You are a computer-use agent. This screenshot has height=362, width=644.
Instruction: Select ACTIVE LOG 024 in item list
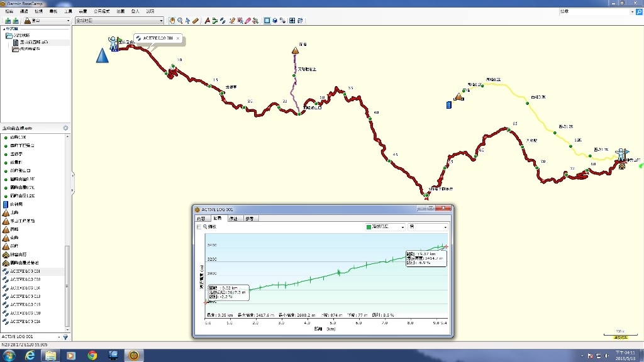point(33,321)
